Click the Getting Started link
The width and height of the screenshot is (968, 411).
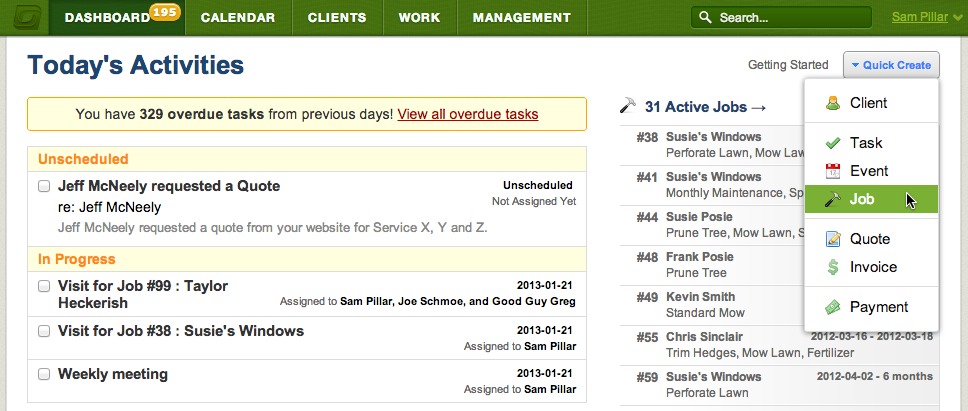tap(788, 65)
